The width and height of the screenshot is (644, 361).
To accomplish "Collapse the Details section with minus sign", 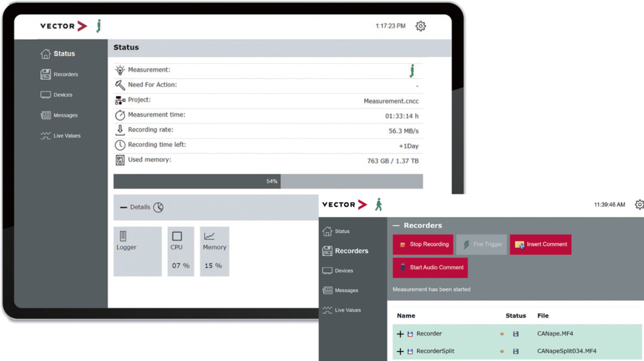I will tap(123, 207).
